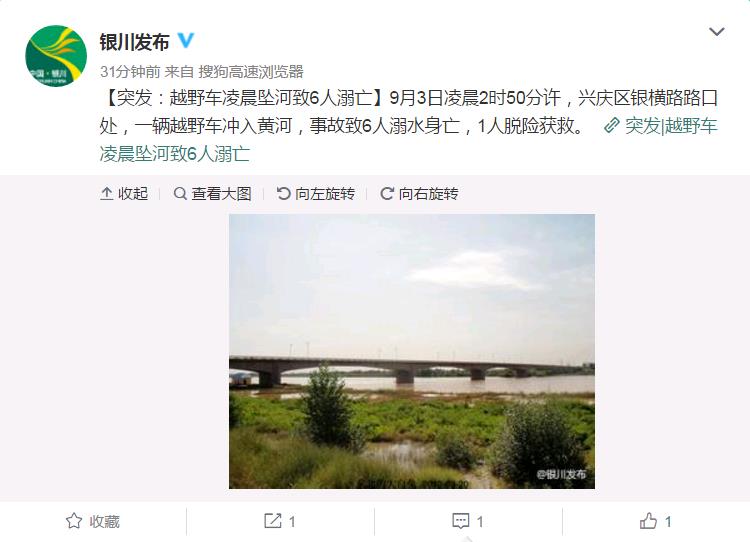Open the 搜狗高速浏览器 source link
Screen dimensions: 750x542
coord(251,72)
